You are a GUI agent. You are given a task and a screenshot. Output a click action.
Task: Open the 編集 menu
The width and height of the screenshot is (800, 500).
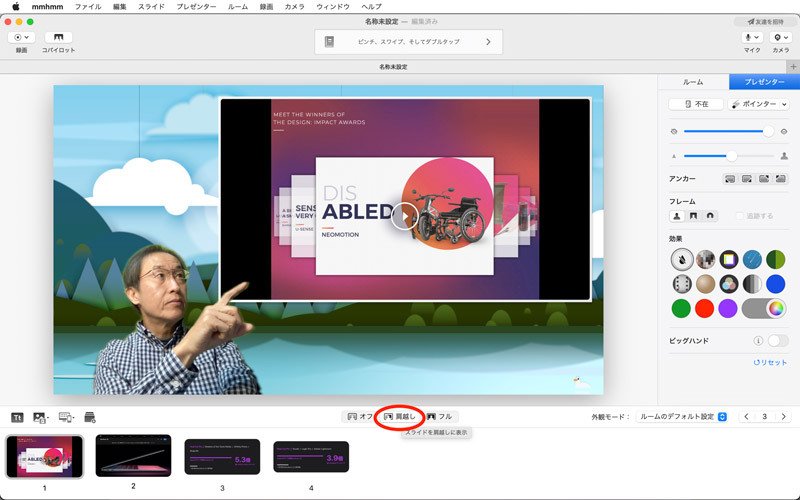(x=119, y=7)
